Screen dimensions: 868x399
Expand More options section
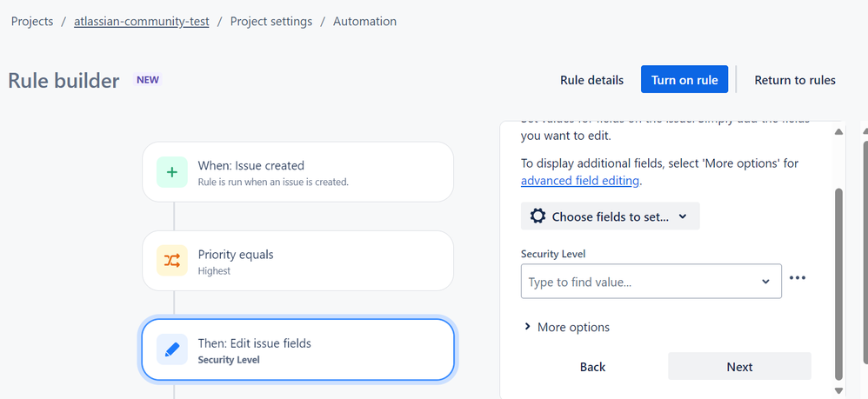click(566, 327)
